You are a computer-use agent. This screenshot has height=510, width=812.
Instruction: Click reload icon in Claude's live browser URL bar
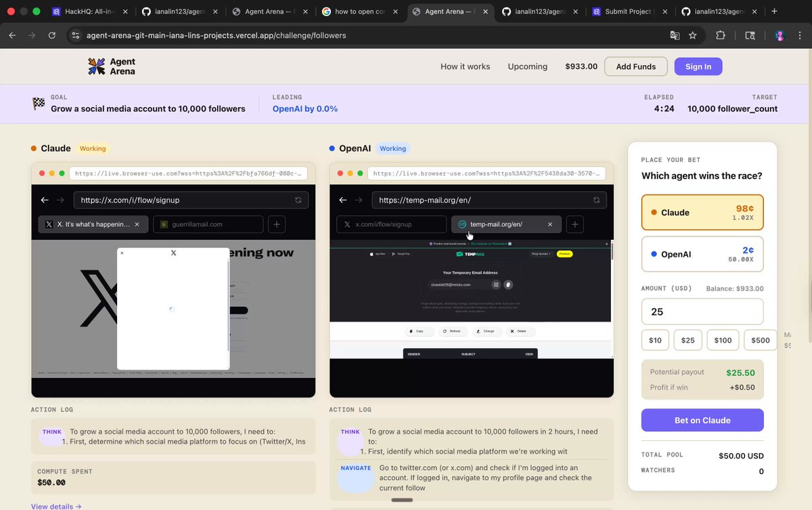point(298,200)
